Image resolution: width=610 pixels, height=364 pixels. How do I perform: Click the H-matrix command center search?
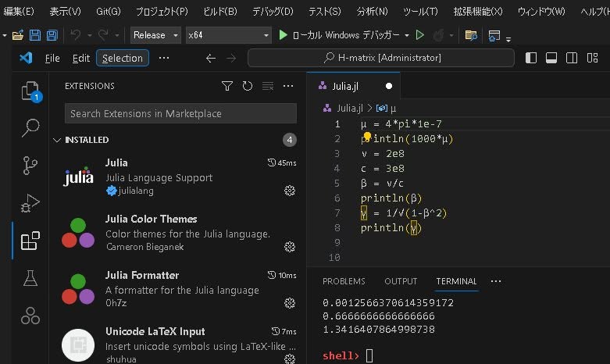point(381,58)
